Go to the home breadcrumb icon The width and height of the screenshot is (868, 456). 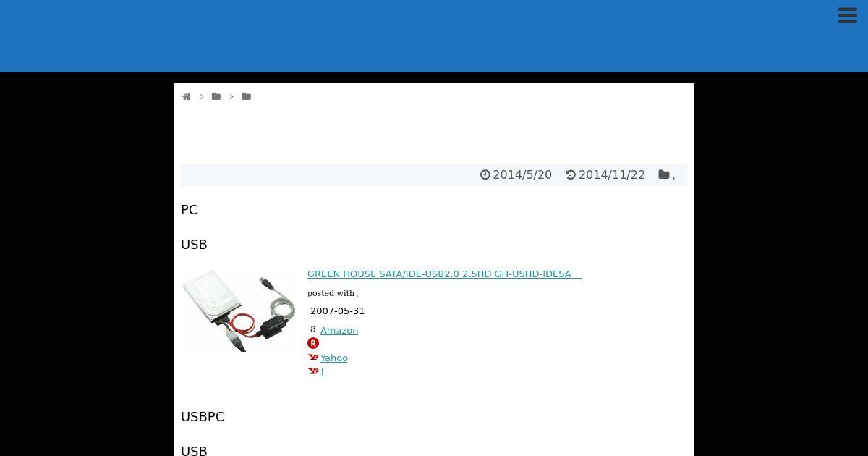(x=187, y=96)
